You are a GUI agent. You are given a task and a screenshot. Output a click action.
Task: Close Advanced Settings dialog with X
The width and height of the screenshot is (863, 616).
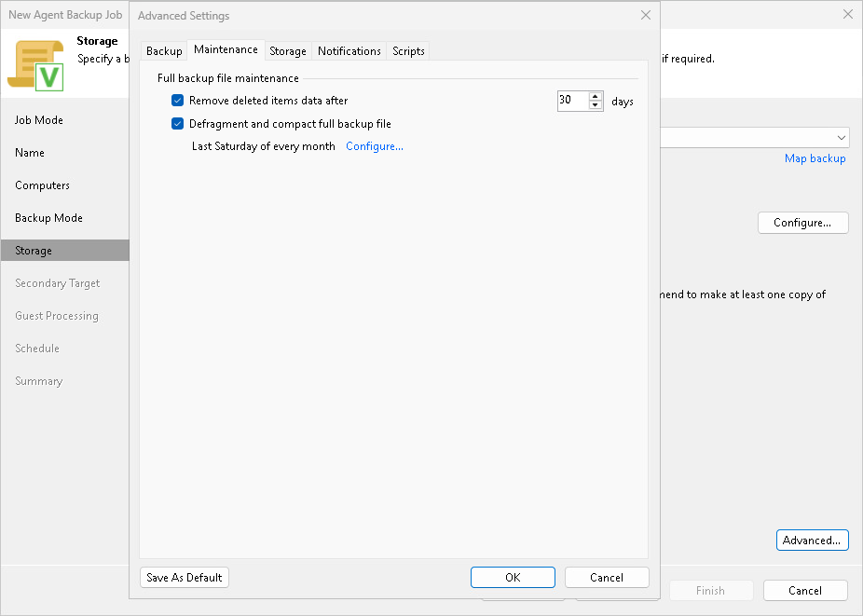coord(646,16)
